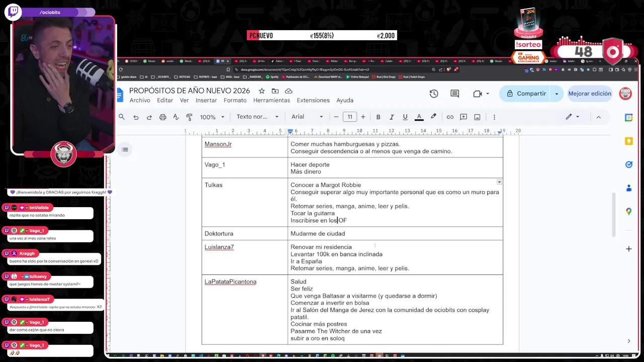Open Google Calendar side panel icon
Image resolution: width=644 pixels, height=362 pixels.
[628, 117]
